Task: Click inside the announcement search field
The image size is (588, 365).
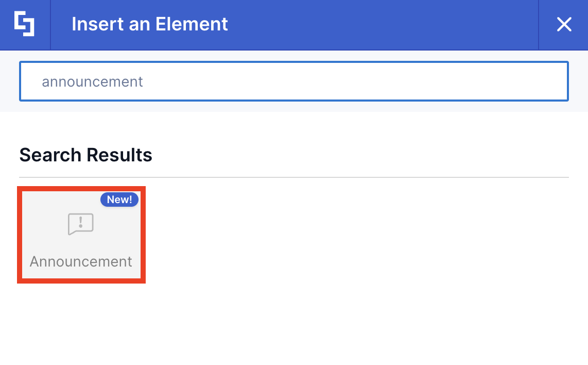Action: click(293, 81)
